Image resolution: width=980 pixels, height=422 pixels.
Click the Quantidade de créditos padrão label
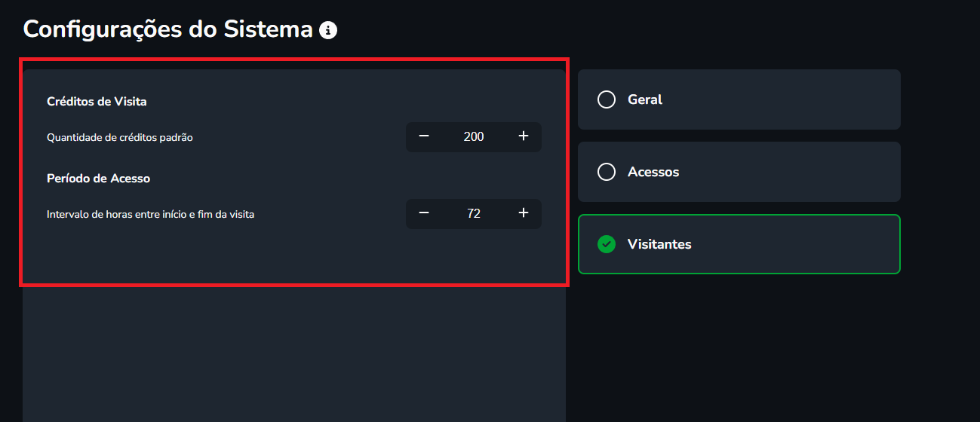pos(120,138)
